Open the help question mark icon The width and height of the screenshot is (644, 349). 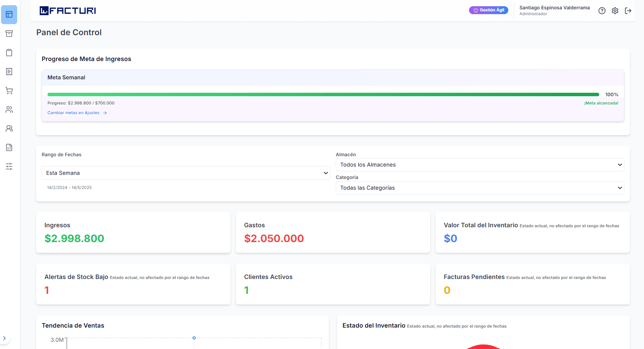tap(602, 11)
